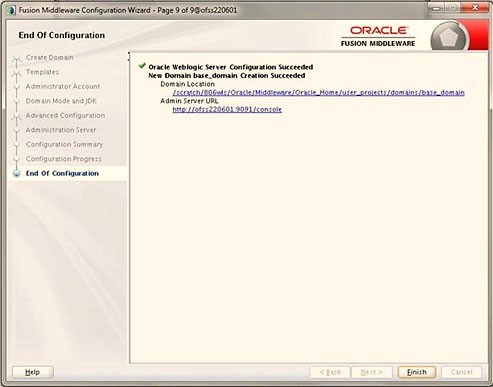Go to Domain Mode and JDK step
The height and width of the screenshot is (387, 493).
(61, 101)
